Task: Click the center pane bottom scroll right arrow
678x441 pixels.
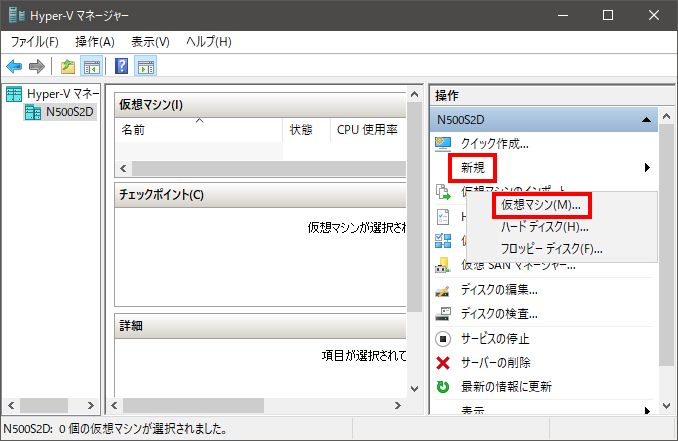Action: [x=398, y=406]
